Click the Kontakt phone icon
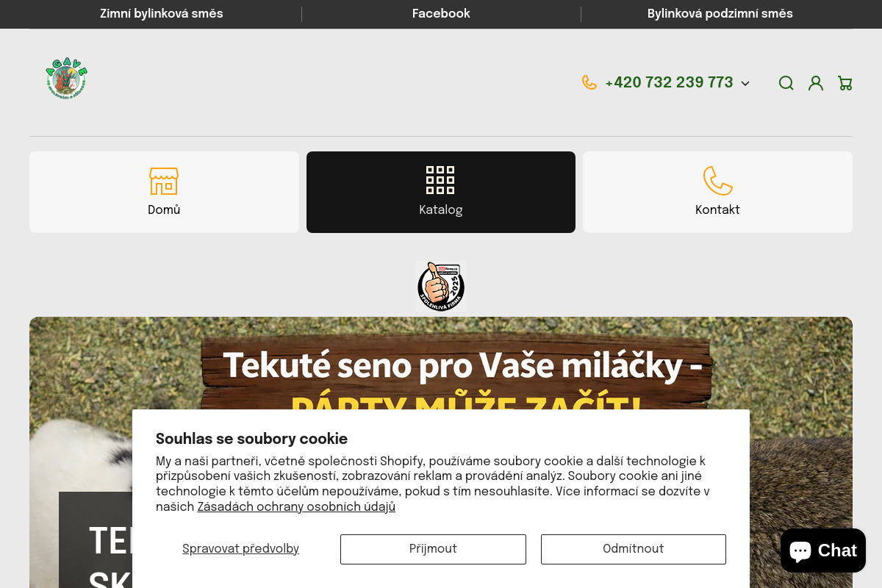The width and height of the screenshot is (882, 588). [x=717, y=181]
